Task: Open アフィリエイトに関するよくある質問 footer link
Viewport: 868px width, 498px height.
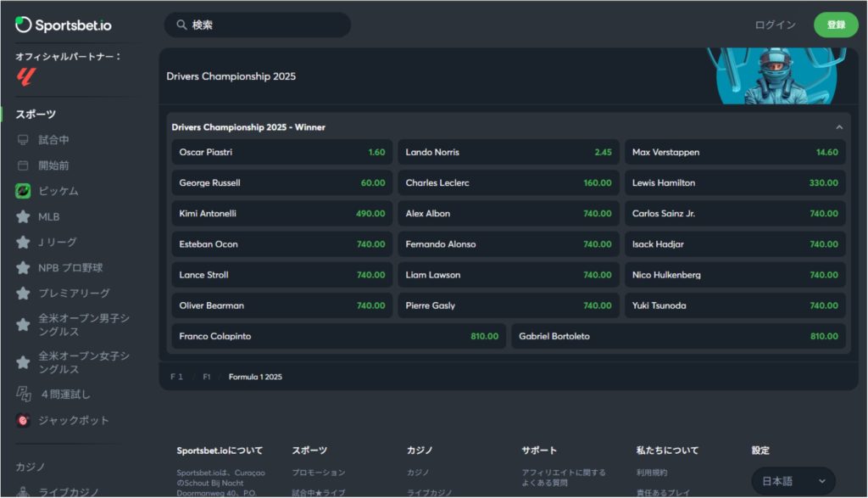Action: (564, 478)
